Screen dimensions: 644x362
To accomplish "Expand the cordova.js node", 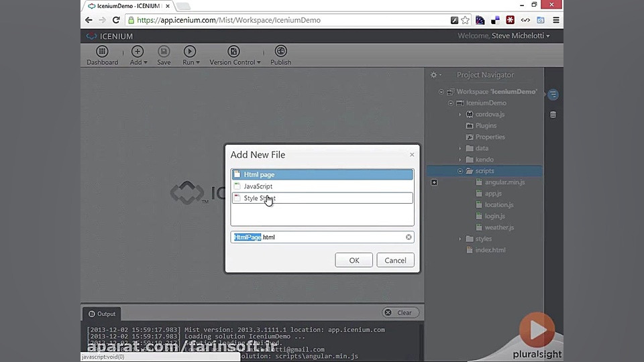I will (x=460, y=115).
